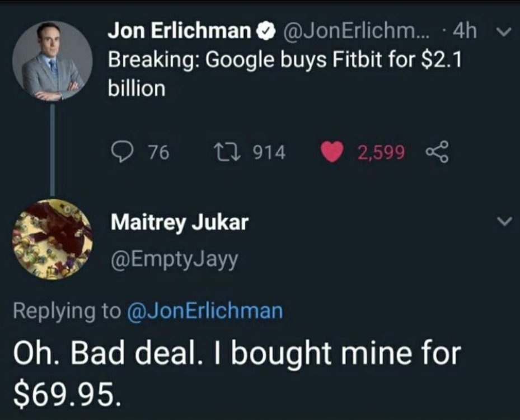Click the Jon Erlichman display name
Image resolution: width=520 pixels, height=420 pixels.
tap(179, 31)
